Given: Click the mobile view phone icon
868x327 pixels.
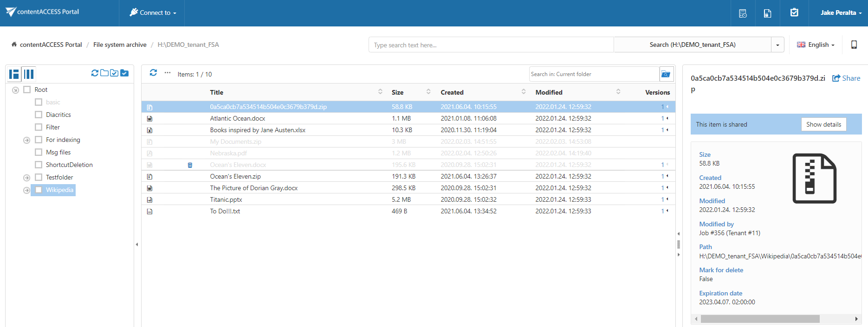Looking at the screenshot, I should click(x=854, y=45).
